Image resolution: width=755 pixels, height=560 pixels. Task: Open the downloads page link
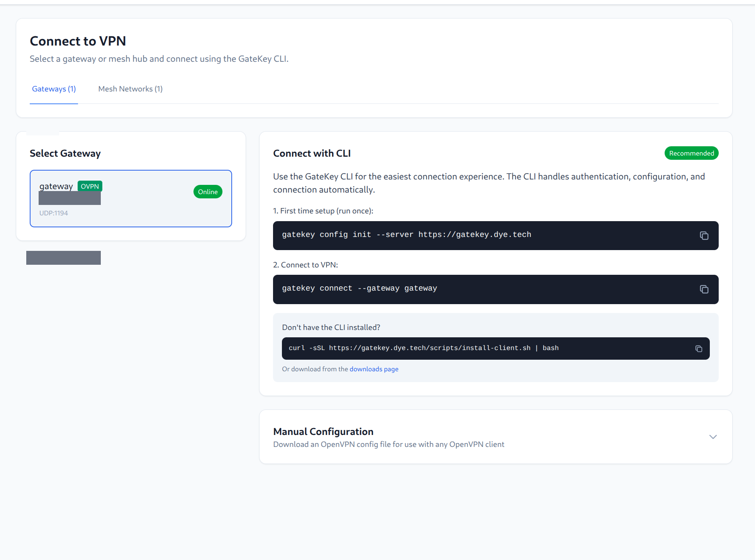pos(373,369)
